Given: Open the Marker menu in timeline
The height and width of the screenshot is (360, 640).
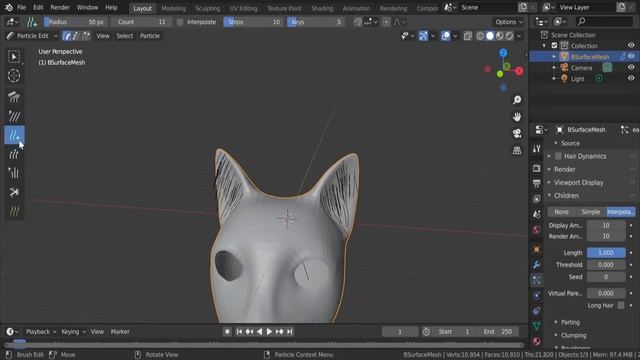Looking at the screenshot, I should [120, 332].
